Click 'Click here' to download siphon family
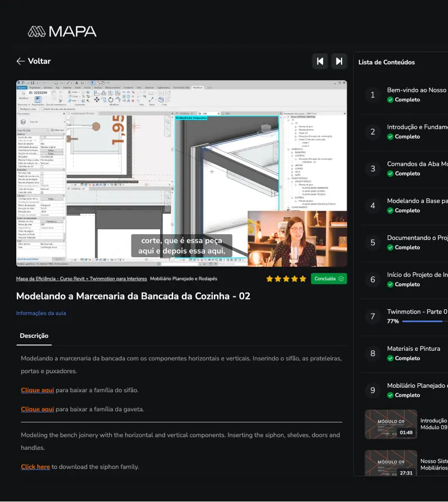 [35, 467]
